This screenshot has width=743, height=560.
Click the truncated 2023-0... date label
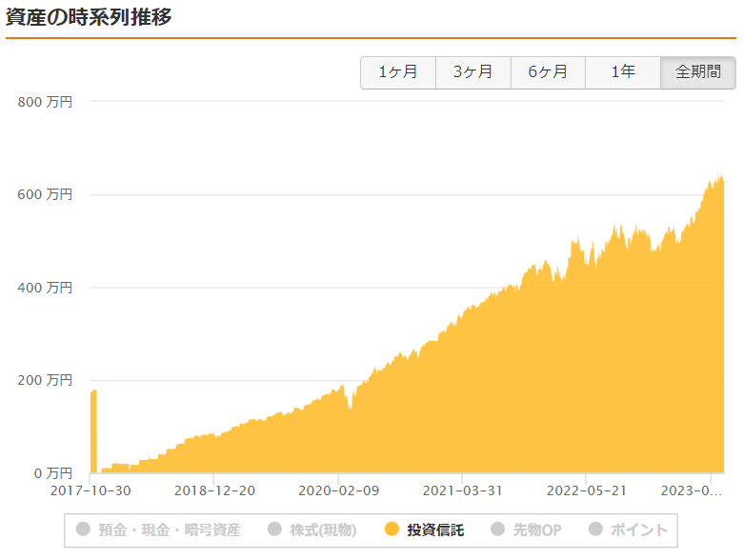pyautogui.click(x=692, y=490)
